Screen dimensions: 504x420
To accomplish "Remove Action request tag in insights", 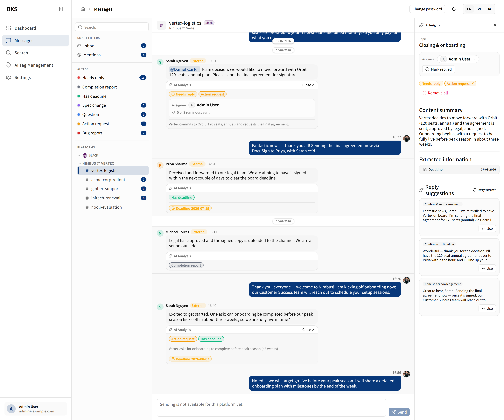I will tap(473, 84).
